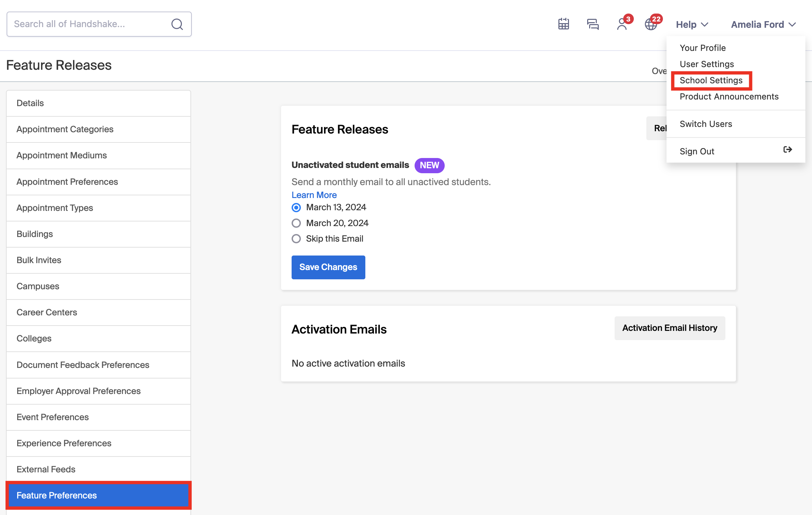Open the globe notifications icon with badge 22
The height and width of the screenshot is (515, 812).
pyautogui.click(x=651, y=24)
